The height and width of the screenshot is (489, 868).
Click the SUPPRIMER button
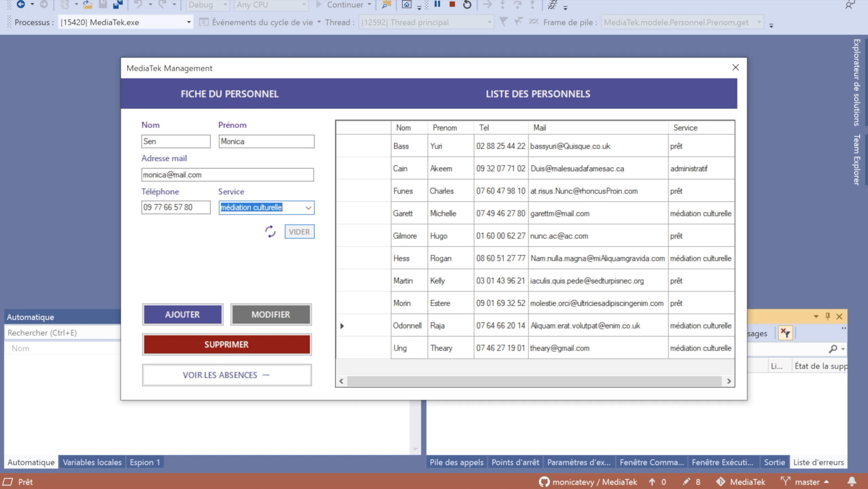coord(227,344)
